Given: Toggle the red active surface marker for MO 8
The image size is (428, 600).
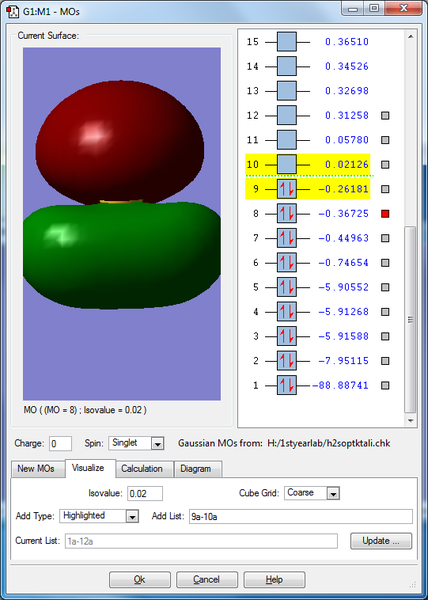Looking at the screenshot, I should pos(385,214).
